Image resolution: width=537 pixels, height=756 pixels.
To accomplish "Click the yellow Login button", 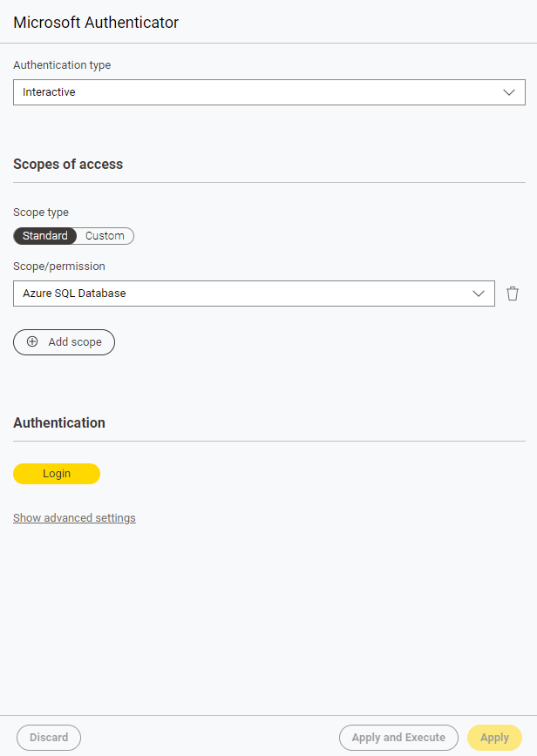I will click(x=57, y=474).
